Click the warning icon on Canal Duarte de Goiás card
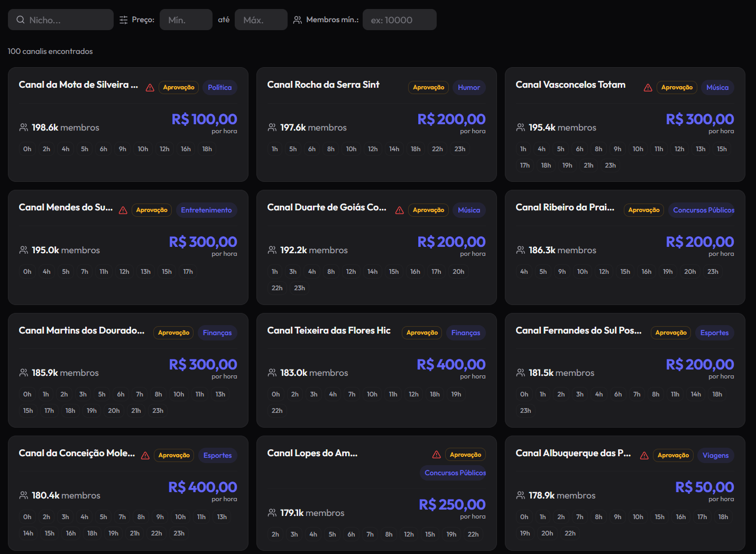The width and height of the screenshot is (756, 554). click(400, 210)
